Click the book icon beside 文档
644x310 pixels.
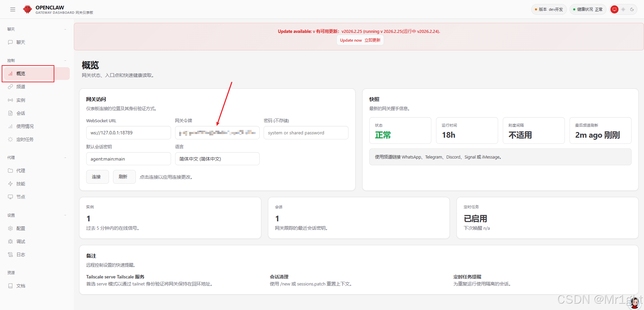[10, 286]
